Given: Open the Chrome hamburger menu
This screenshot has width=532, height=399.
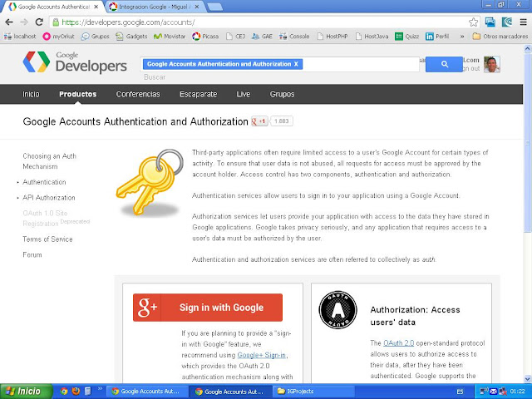Looking at the screenshot, I should (x=523, y=22).
